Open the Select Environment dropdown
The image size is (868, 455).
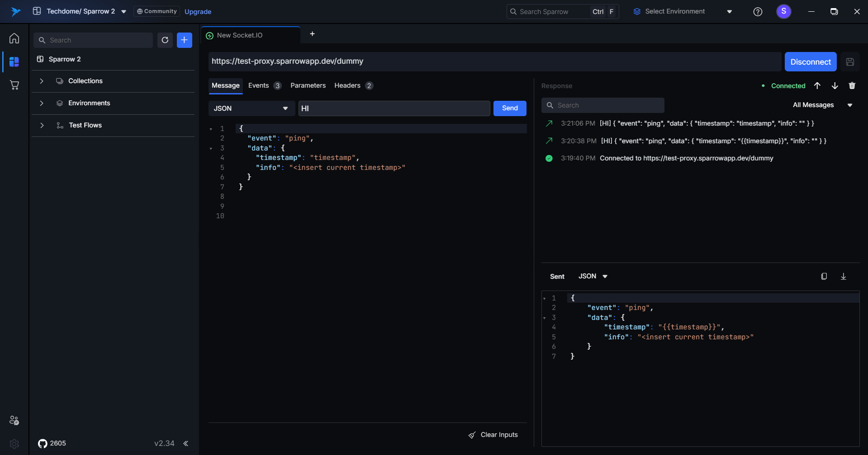click(682, 12)
